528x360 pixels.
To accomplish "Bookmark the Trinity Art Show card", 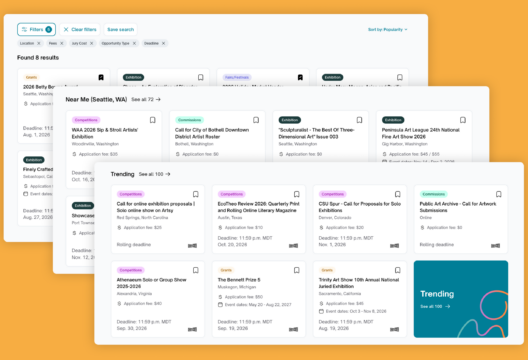I will tap(398, 270).
